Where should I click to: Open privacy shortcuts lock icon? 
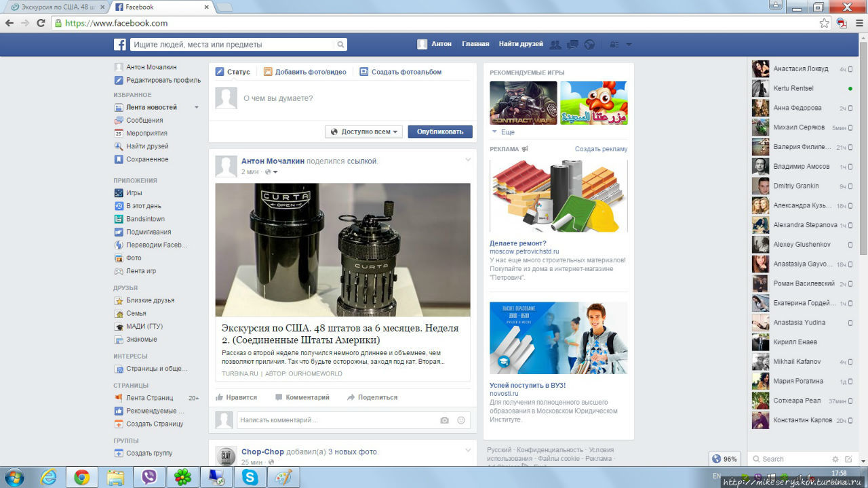point(614,45)
